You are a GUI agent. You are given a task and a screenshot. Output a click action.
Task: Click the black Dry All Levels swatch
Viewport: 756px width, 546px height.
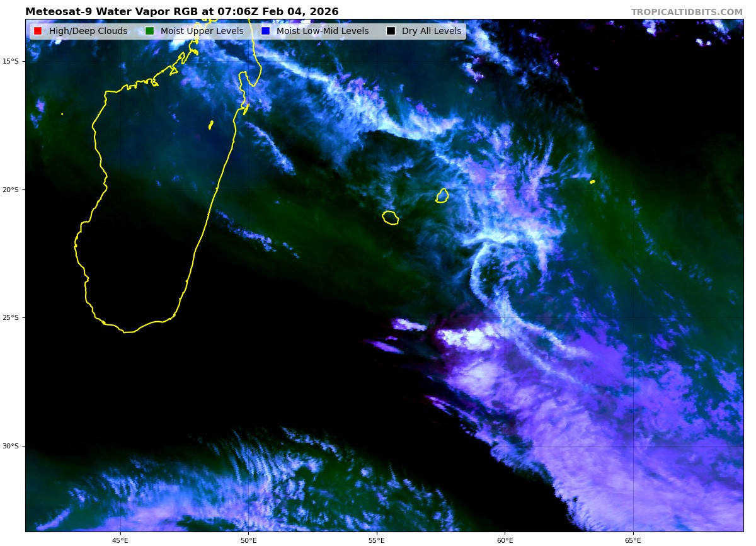391,31
